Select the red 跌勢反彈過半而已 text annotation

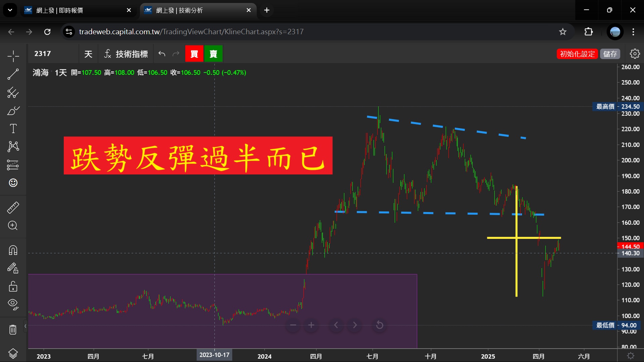[x=198, y=155]
